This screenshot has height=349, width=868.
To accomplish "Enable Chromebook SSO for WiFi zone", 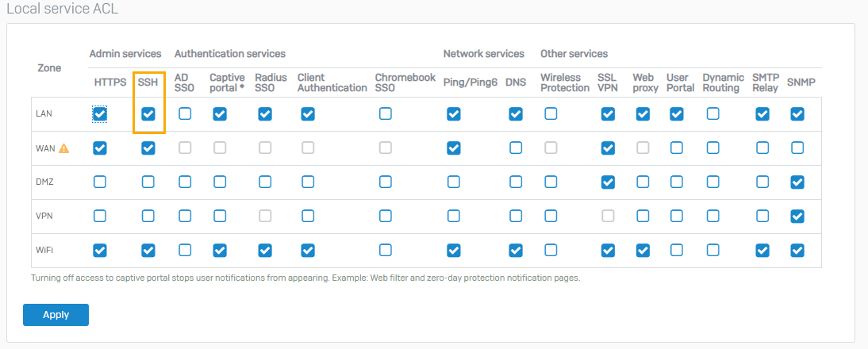I will tap(385, 251).
